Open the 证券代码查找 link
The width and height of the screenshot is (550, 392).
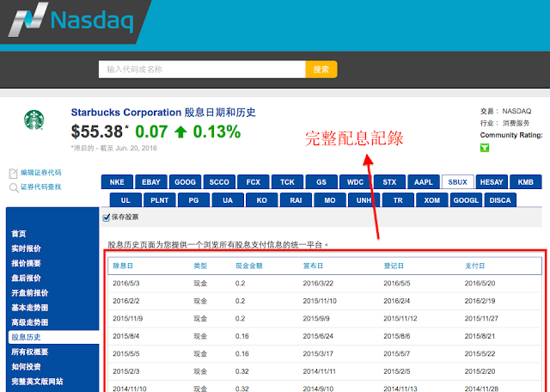click(40, 187)
